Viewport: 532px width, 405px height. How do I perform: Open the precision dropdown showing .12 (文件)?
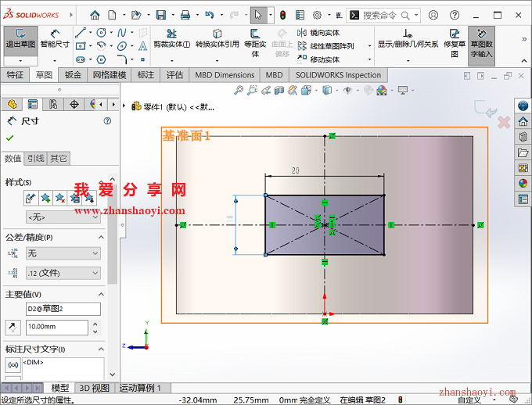[63, 273]
